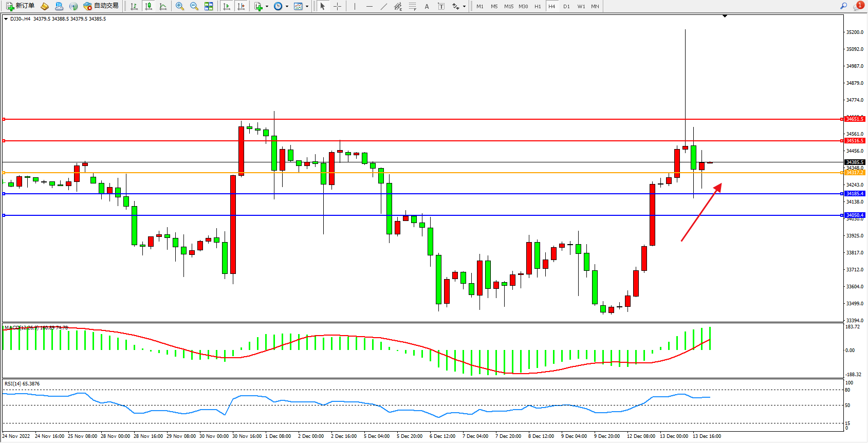Viewport: 868px width, 443px height.
Task: Switch to the D1 timeframe
Action: pos(566,6)
